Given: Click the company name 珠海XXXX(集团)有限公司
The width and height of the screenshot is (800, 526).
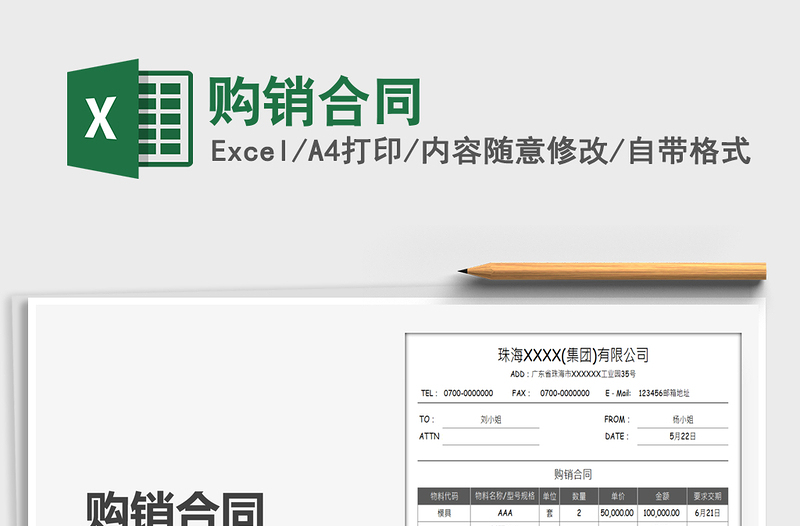Looking at the screenshot, I should point(573,355).
